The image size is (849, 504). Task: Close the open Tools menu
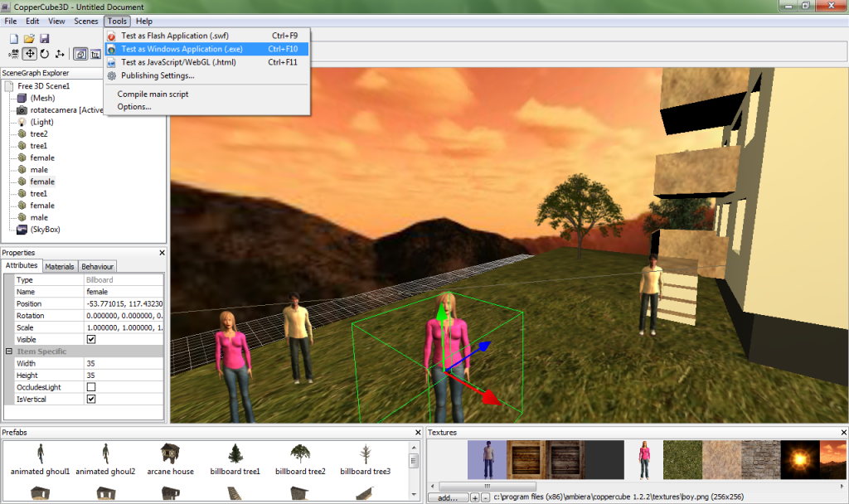(x=117, y=21)
